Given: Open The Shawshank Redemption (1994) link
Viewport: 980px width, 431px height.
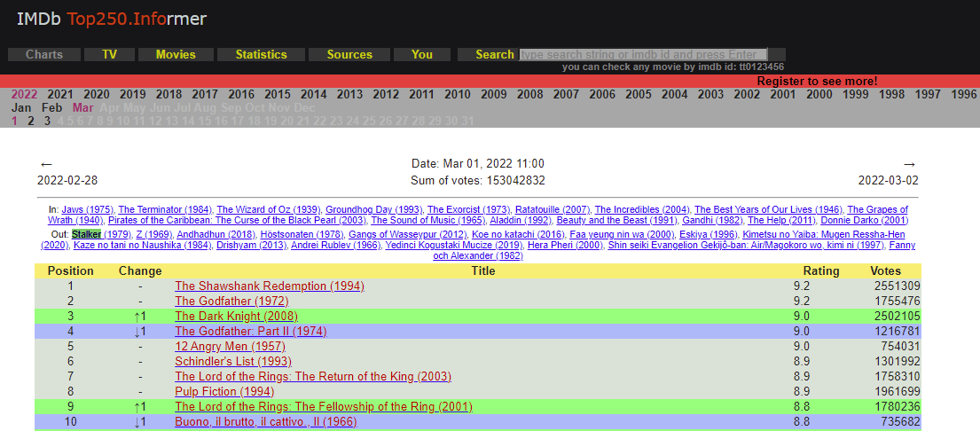Looking at the screenshot, I should point(269,286).
